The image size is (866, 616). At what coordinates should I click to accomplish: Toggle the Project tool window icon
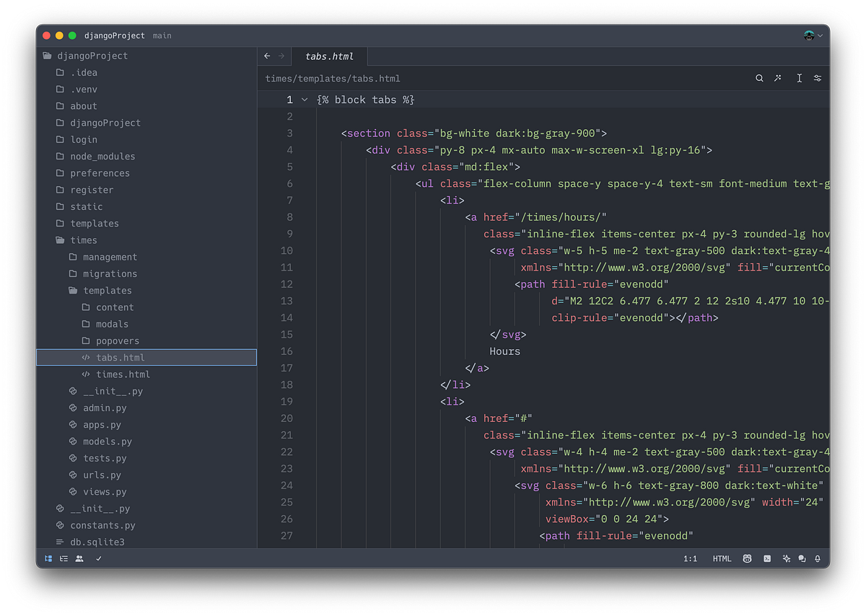(48, 558)
